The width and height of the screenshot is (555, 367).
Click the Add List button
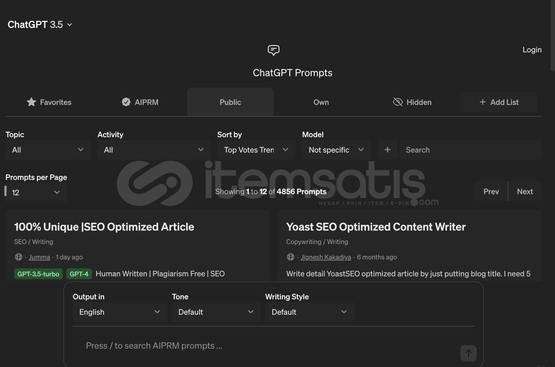(498, 102)
